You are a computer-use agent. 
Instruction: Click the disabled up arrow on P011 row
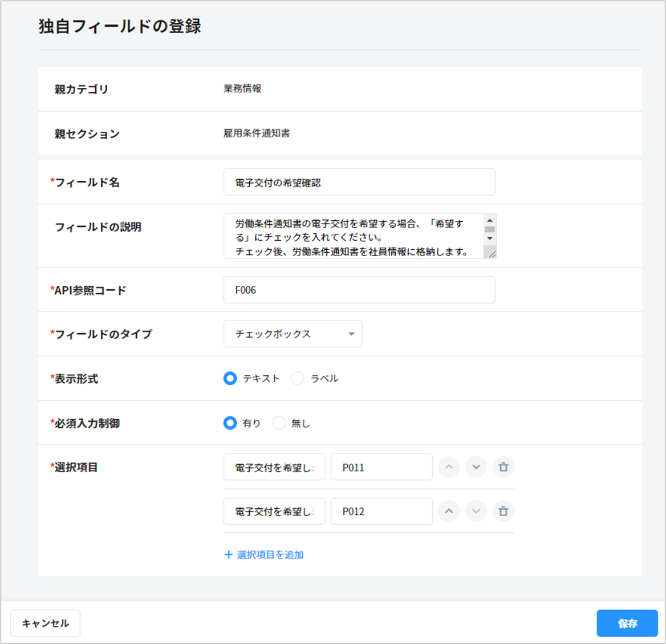[449, 467]
